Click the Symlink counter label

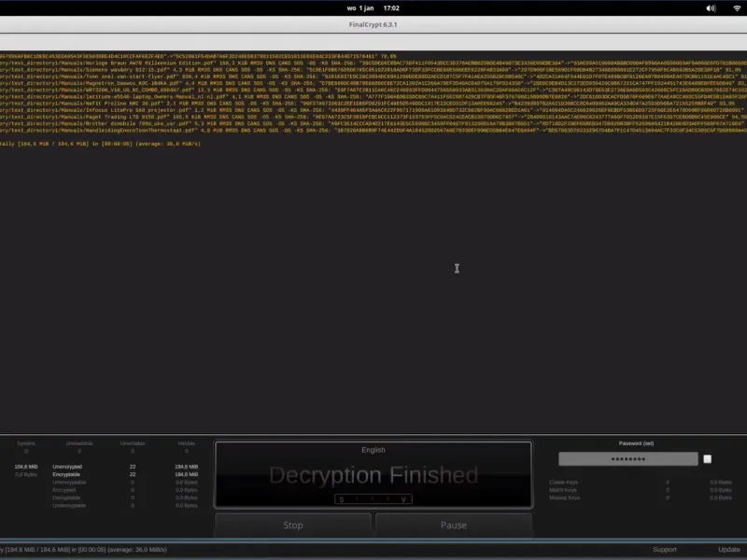(x=26, y=443)
